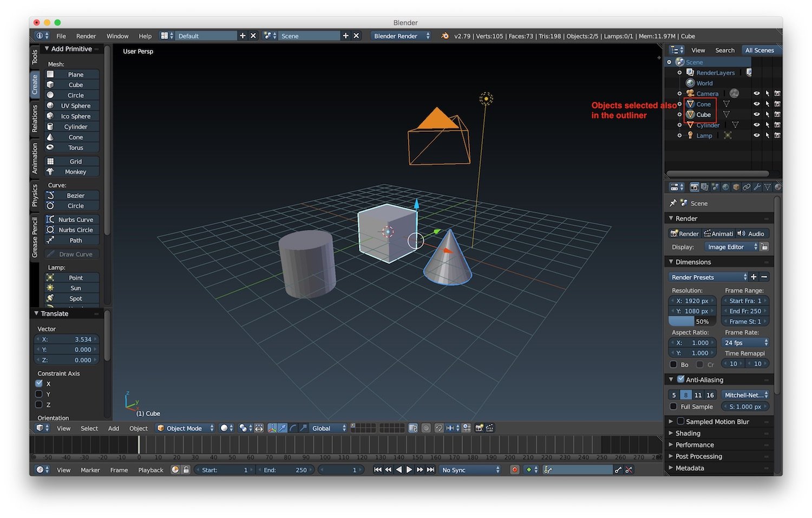Click the OpenGL render image camera icon
The height and width of the screenshot is (518, 812).
(x=479, y=428)
